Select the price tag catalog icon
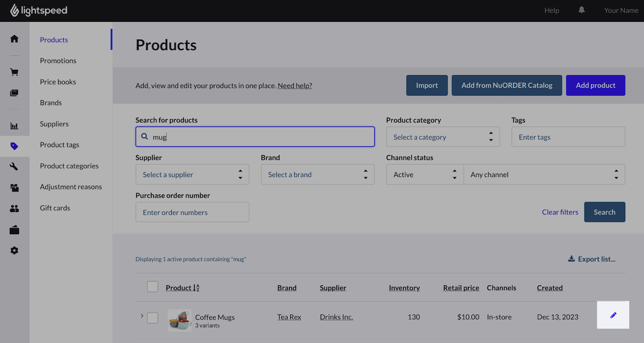The width and height of the screenshot is (644, 343). [14, 146]
